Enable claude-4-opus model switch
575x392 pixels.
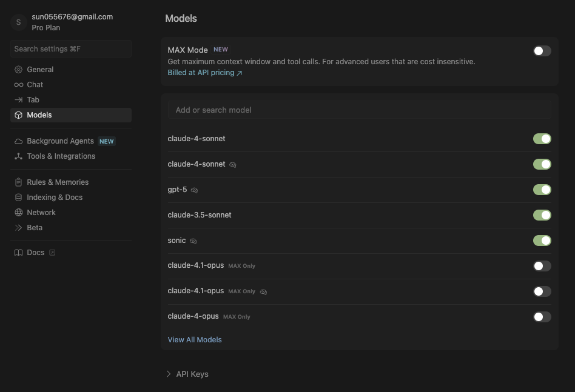[x=542, y=317]
